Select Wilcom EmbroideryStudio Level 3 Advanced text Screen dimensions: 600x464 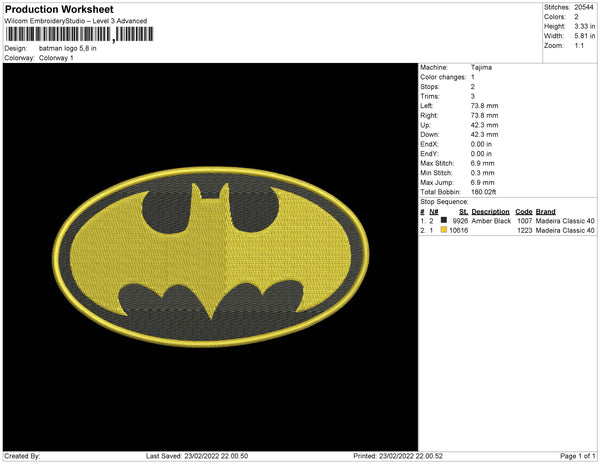coord(76,21)
